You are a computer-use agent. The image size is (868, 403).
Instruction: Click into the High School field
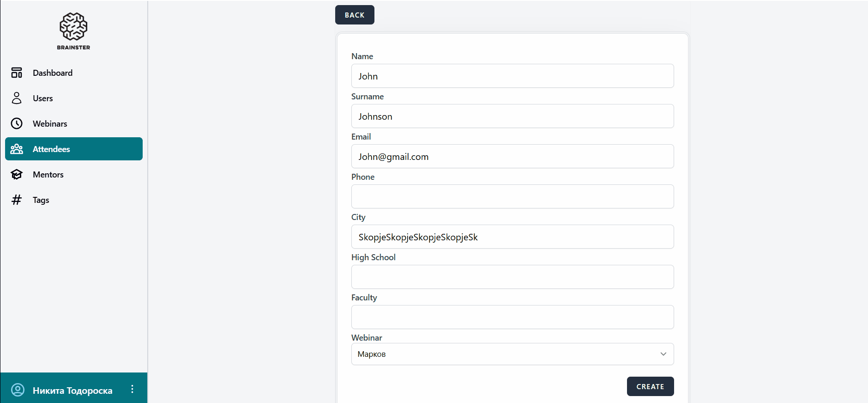(512, 277)
